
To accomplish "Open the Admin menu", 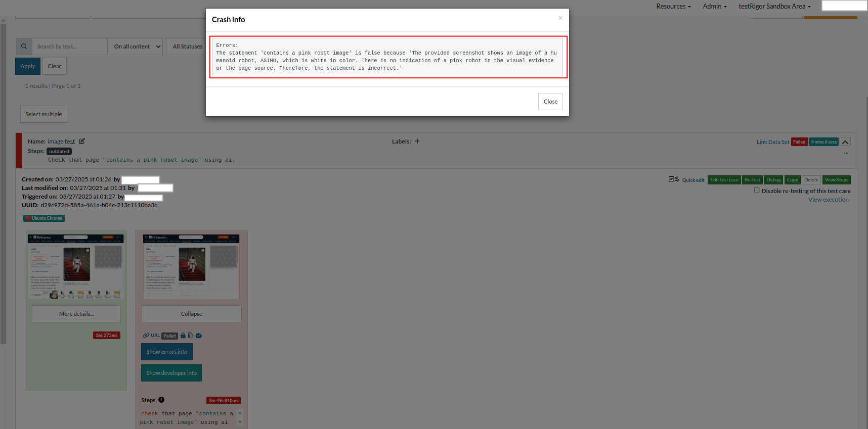I will tap(714, 6).
